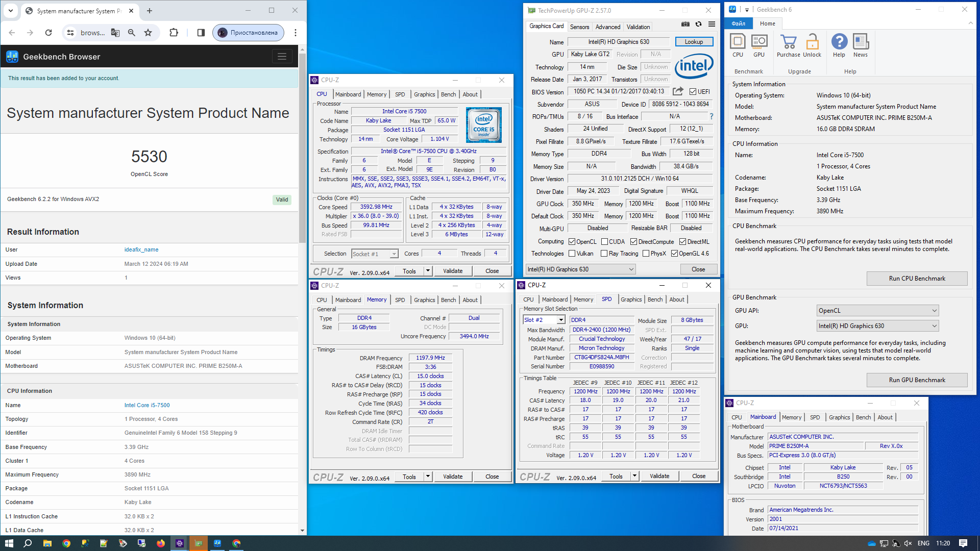
Task: Open the browser extensions puzzle icon
Action: (174, 33)
